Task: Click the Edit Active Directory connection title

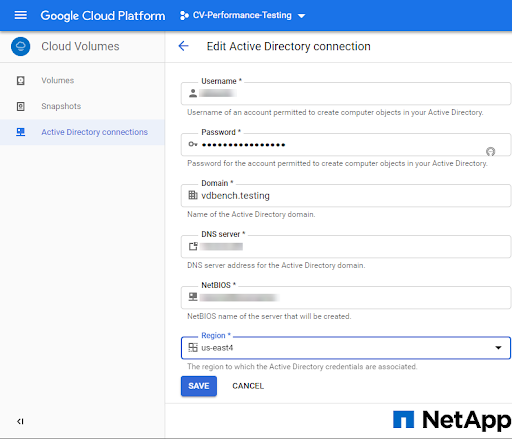Action: [288, 46]
